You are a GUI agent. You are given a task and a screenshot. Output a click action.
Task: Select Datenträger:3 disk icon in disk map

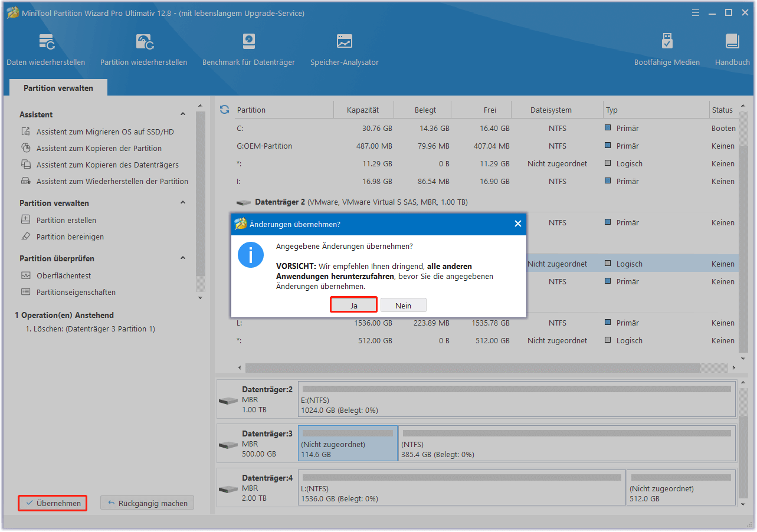228,446
